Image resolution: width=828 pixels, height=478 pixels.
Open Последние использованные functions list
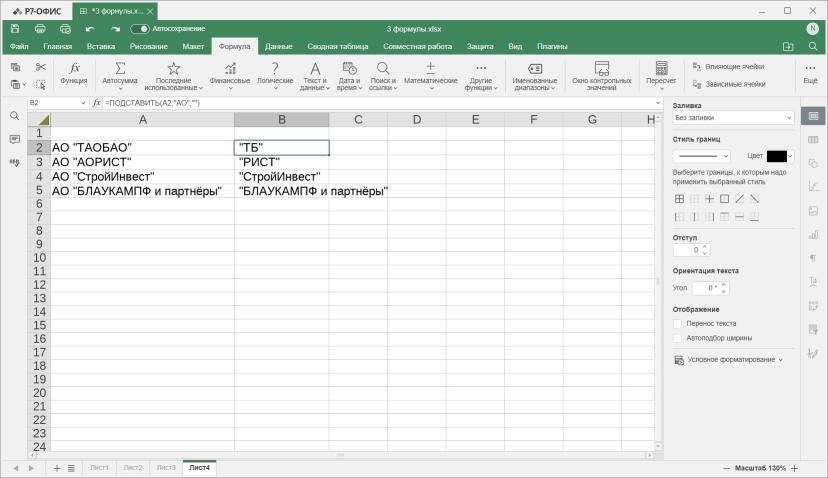click(173, 76)
